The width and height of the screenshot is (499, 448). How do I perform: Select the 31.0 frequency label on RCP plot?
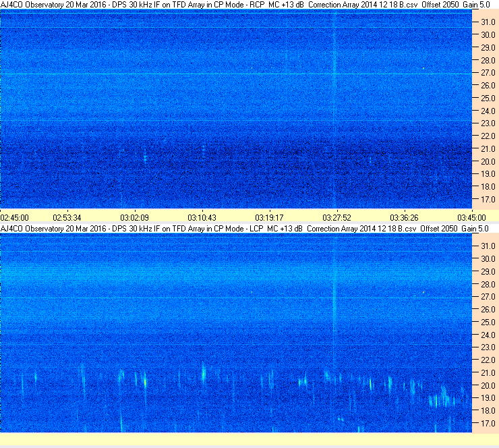point(488,22)
